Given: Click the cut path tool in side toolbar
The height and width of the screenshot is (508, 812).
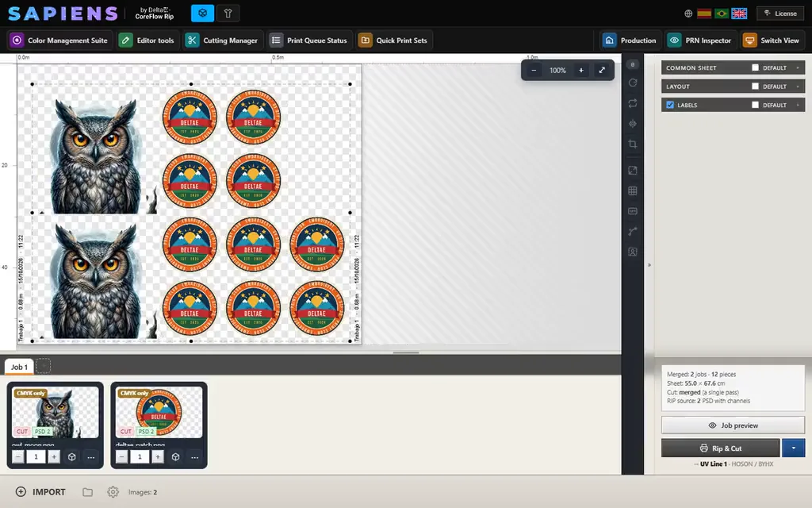Looking at the screenshot, I should click(x=632, y=231).
